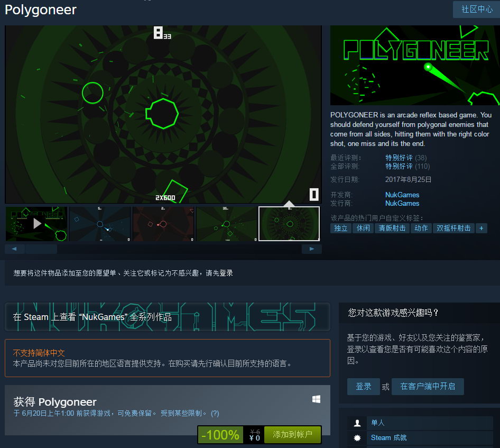Select the red gameplay screenshot thumbnail

click(x=163, y=224)
